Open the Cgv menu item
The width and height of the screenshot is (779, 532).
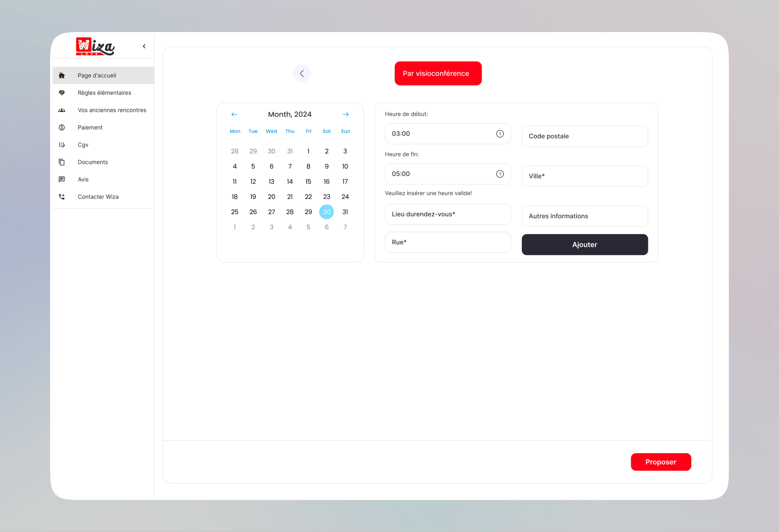click(x=83, y=145)
